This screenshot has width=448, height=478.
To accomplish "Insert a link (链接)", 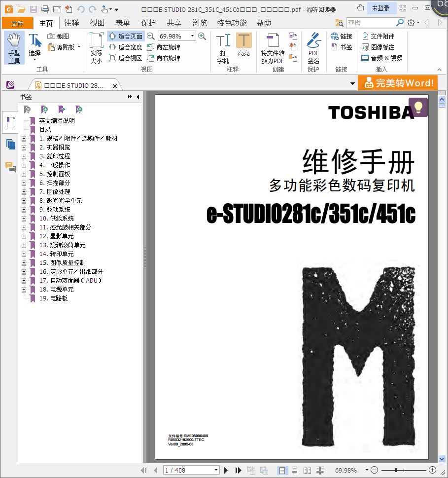I will click(342, 37).
